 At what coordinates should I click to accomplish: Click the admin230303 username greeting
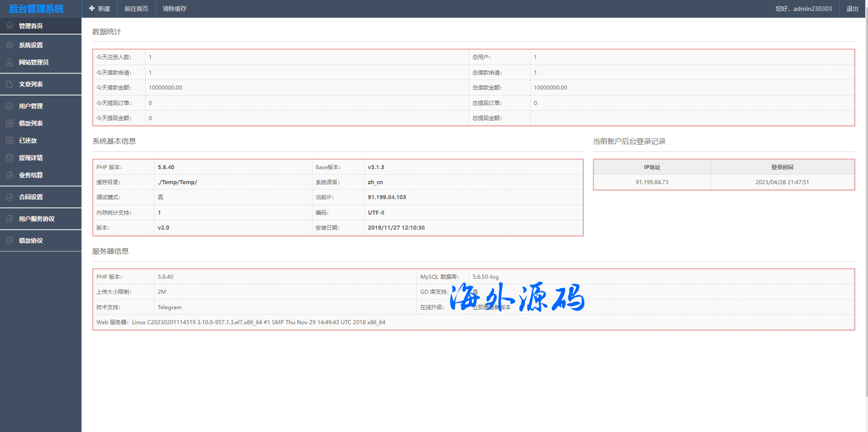click(x=803, y=9)
